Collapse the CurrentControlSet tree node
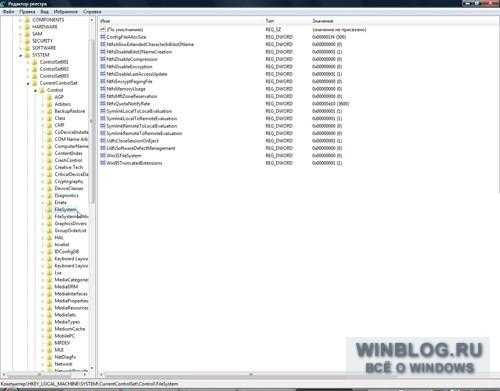 pos(28,83)
